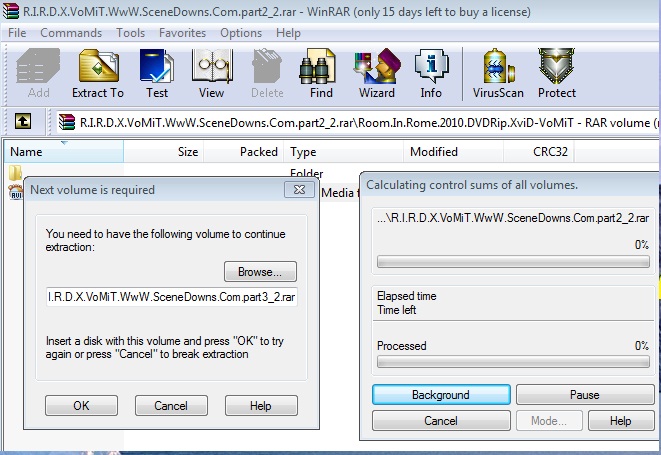The image size is (661, 455).
Task: Click the Add toolbar icon
Action: coord(38,73)
